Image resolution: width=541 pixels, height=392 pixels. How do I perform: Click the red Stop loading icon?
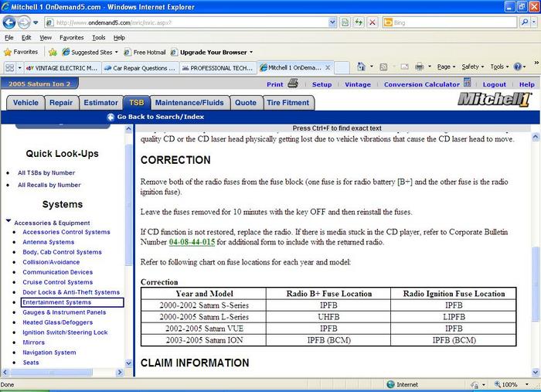[373, 22]
